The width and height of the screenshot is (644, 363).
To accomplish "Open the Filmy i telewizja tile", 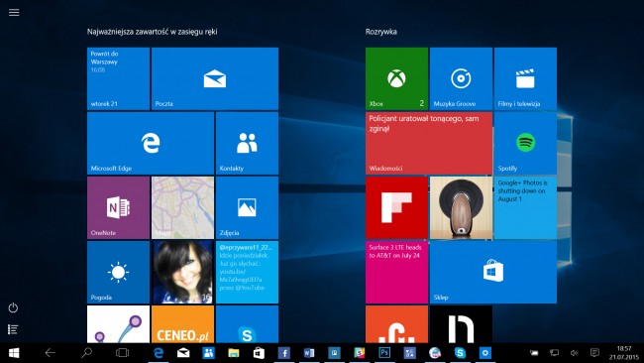I will pyautogui.click(x=525, y=78).
